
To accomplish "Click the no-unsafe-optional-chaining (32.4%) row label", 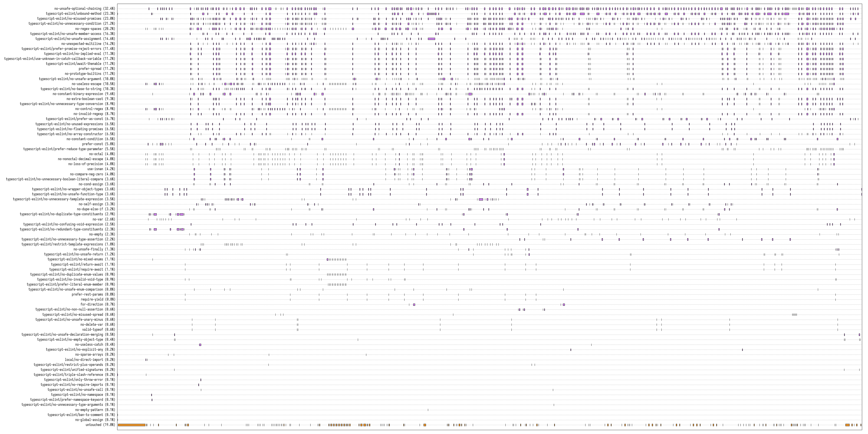I will (85, 9).
